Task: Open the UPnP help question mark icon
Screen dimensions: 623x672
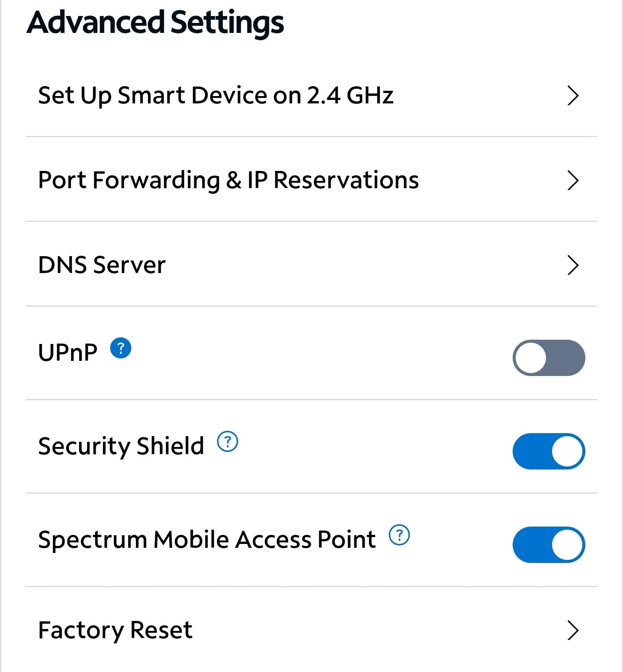Action: (121, 348)
